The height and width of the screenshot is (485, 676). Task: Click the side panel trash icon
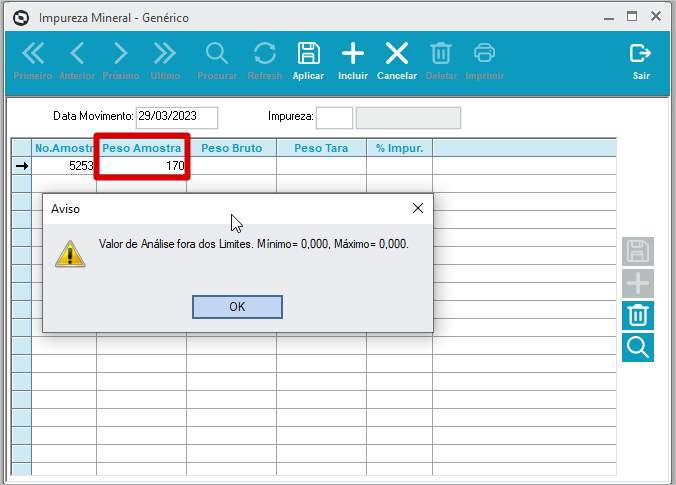638,315
